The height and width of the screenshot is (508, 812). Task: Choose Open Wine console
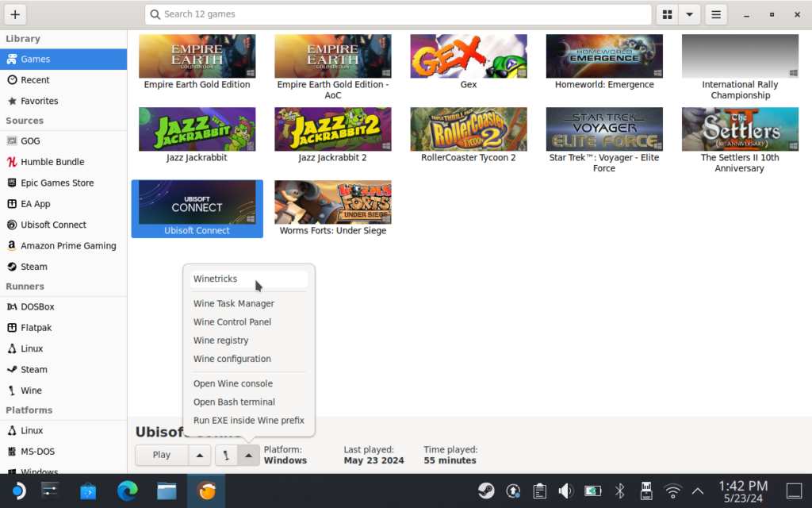pyautogui.click(x=248, y=383)
